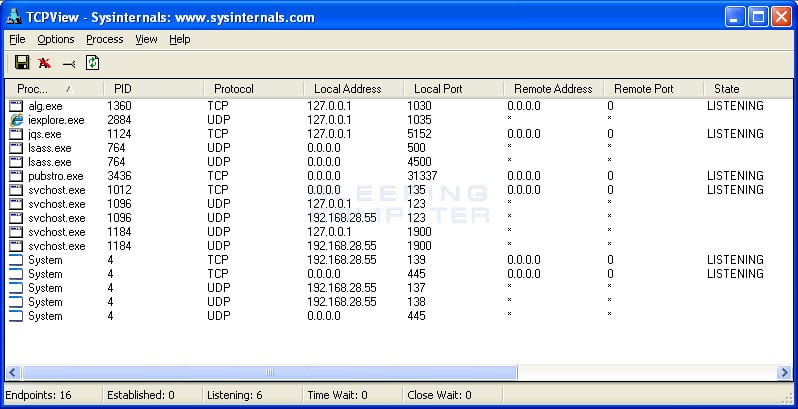Click local port 5152 cell
Image resolution: width=798 pixels, height=409 pixels.
(419, 134)
